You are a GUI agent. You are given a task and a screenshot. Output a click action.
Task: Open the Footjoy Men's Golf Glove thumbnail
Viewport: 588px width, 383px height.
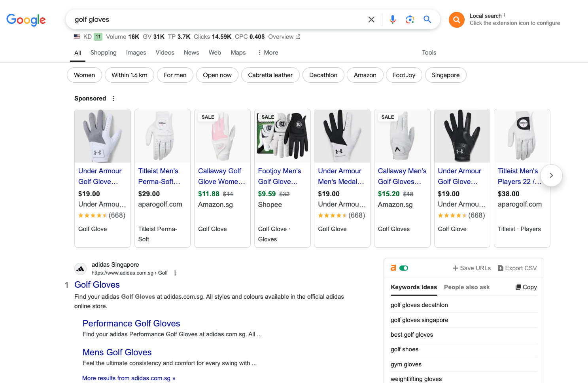pos(282,136)
